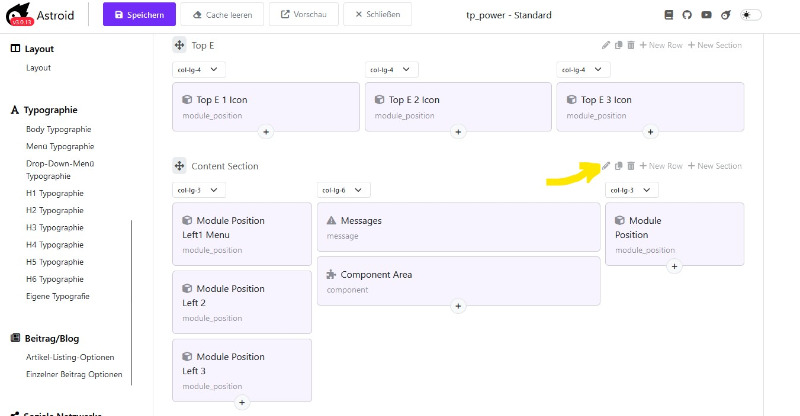Add New Row to Content Section
Screen dimensions: 800x416
coord(661,166)
